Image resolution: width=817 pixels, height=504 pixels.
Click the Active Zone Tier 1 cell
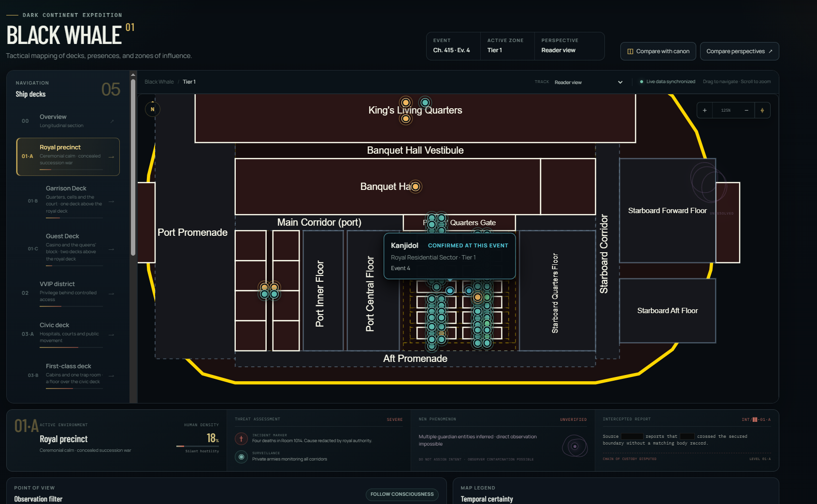[507, 46]
